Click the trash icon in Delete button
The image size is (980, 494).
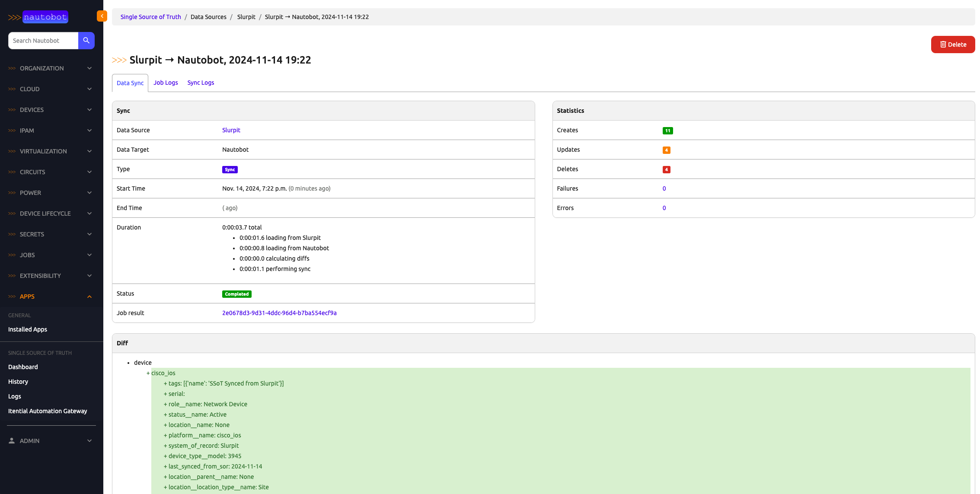point(942,45)
